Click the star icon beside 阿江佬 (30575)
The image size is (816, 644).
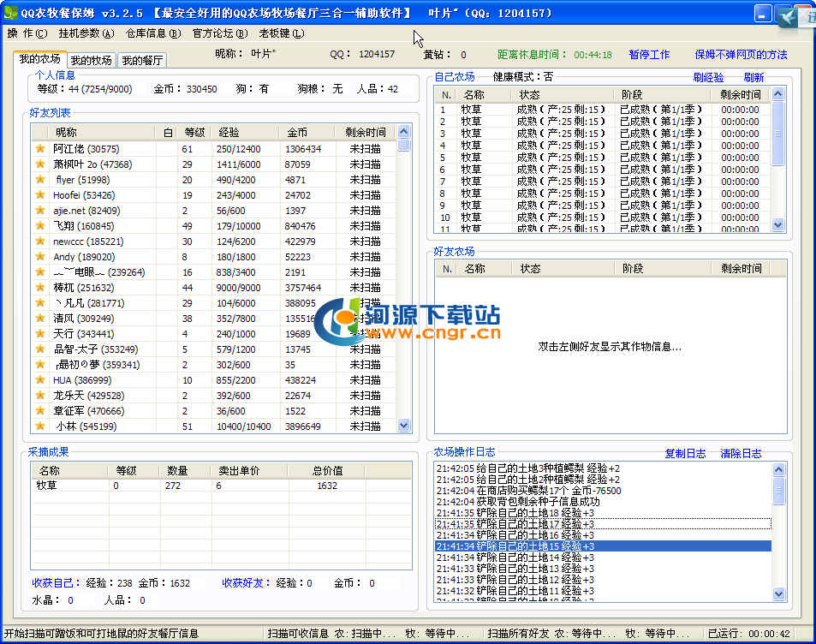(x=39, y=149)
